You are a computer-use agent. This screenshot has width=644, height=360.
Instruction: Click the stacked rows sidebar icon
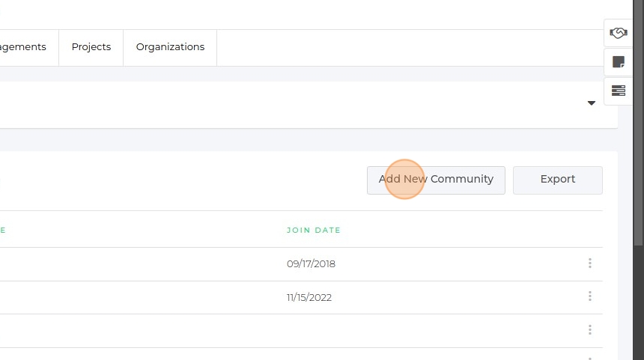(618, 91)
